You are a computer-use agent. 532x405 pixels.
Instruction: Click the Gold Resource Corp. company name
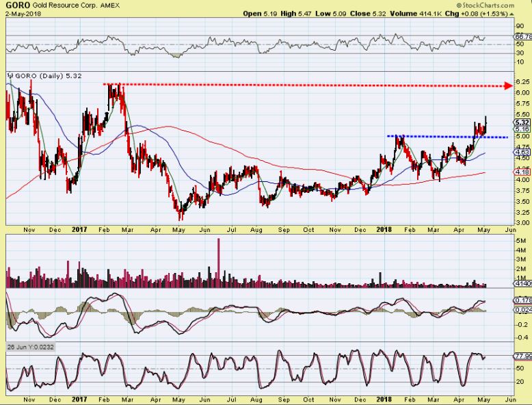coord(64,5)
